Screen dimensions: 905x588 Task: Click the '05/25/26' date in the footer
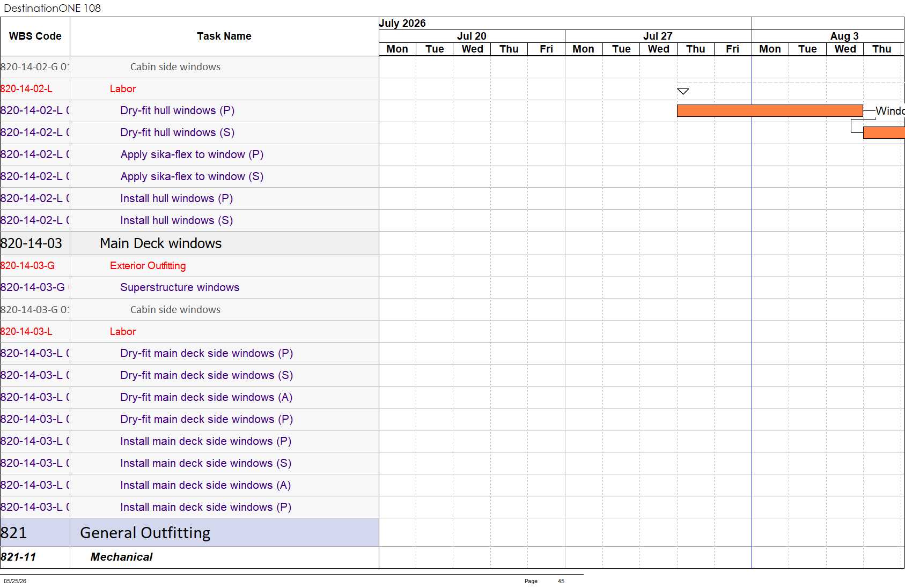(15, 581)
